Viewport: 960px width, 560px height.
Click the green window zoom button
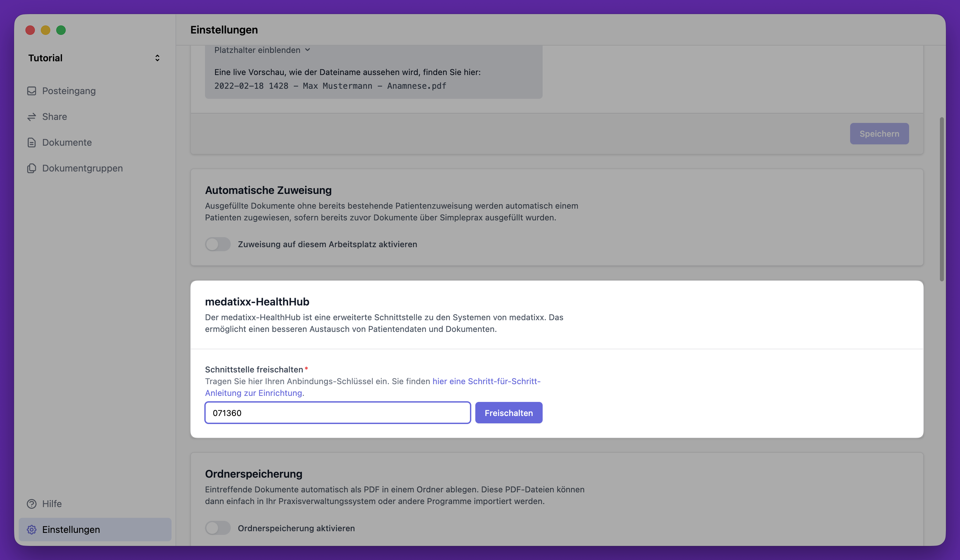click(x=61, y=30)
